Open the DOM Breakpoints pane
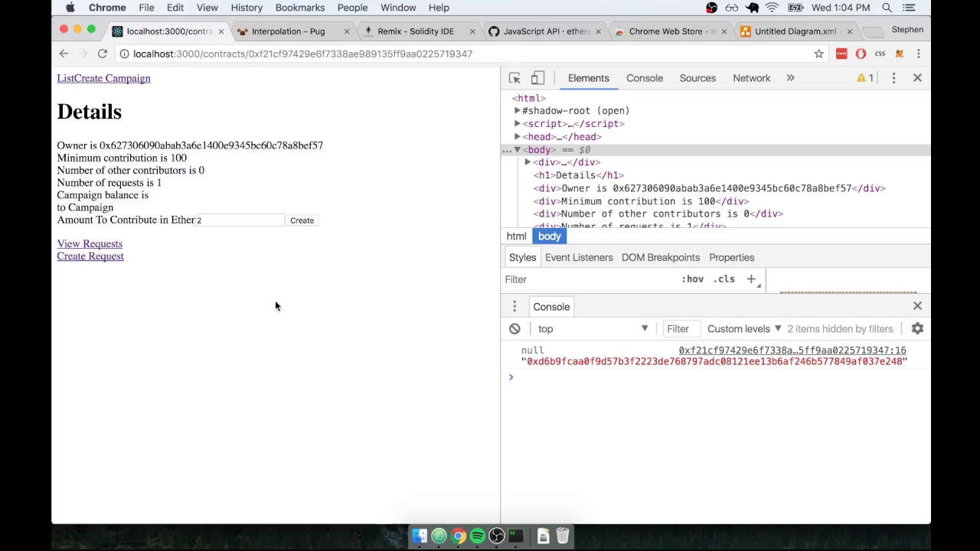 point(661,258)
